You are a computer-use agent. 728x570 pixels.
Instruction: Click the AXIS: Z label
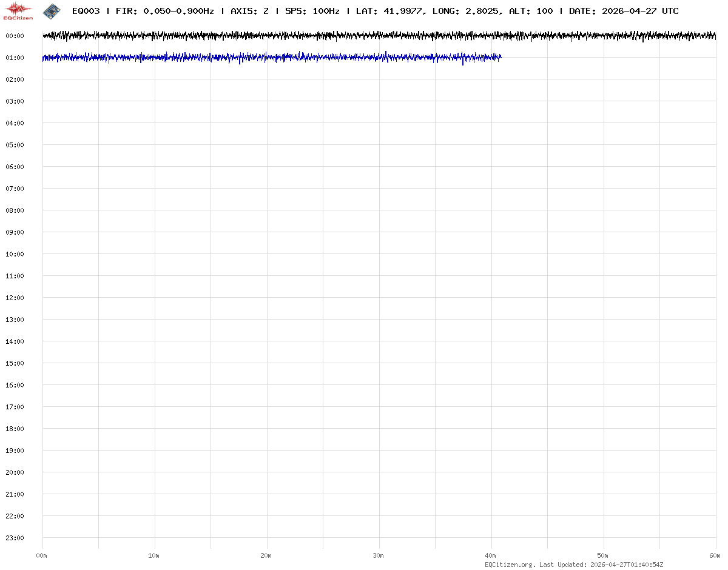point(249,12)
